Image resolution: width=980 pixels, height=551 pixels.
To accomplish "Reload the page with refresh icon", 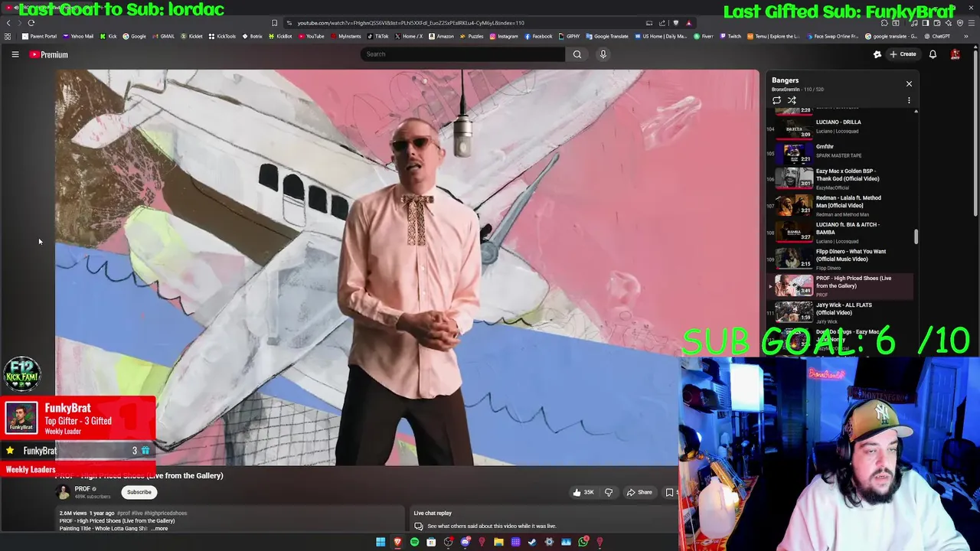I will point(31,23).
